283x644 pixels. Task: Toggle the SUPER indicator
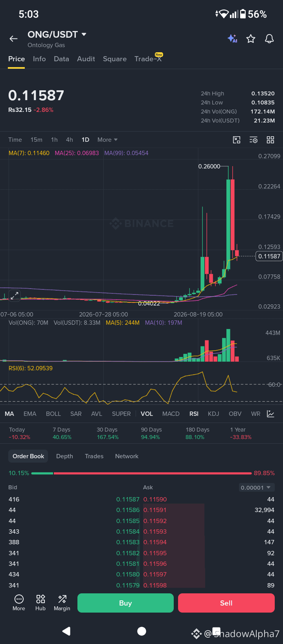pos(121,414)
